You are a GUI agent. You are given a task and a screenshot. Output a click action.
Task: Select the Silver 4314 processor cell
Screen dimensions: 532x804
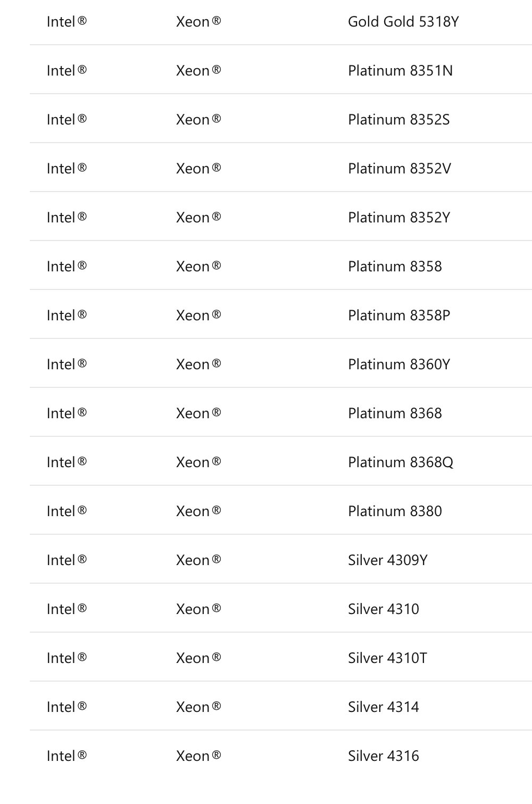click(383, 707)
